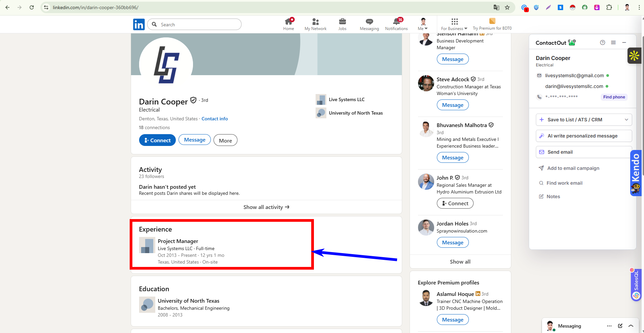This screenshot has width=644, height=333.
Task: Click the address bar URL
Action: (95, 7)
